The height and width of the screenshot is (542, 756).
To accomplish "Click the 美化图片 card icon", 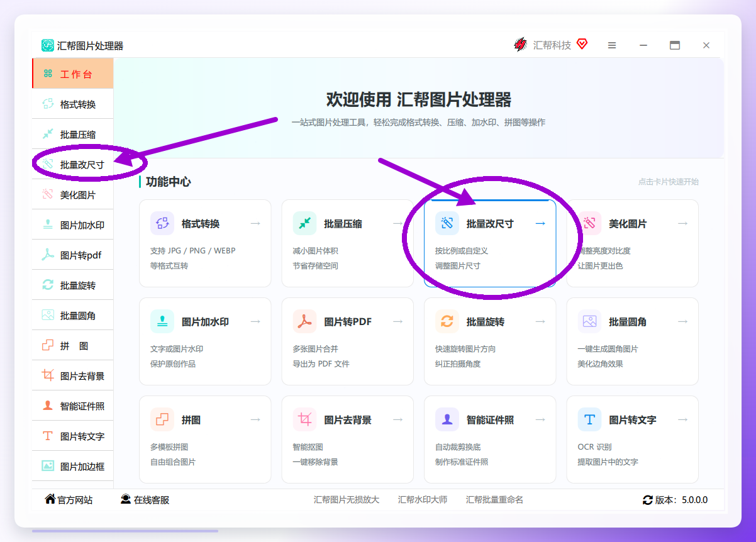I will (589, 223).
